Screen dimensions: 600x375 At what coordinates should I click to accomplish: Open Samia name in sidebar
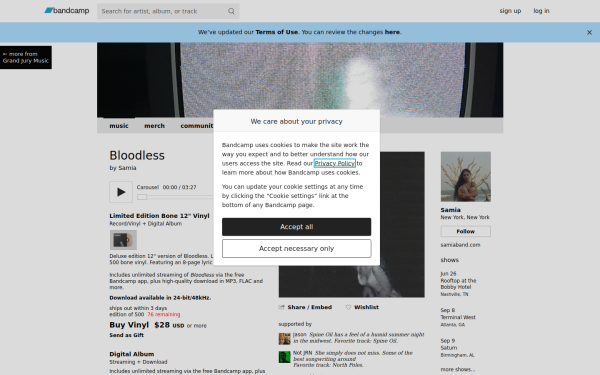(450, 210)
